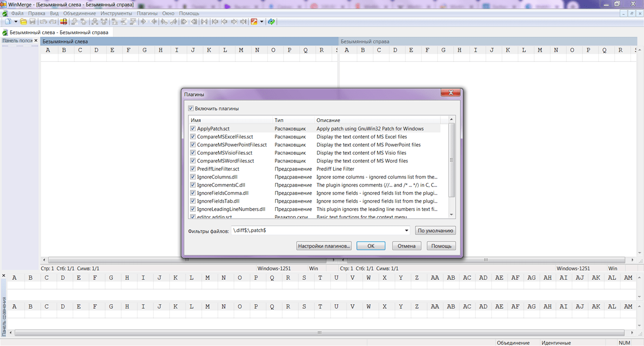Expand the Фильтры файлов dropdown arrow
644x346 pixels.
[407, 230]
